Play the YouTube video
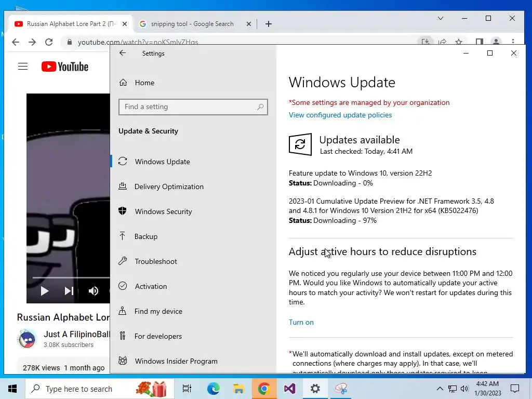The height and width of the screenshot is (399, 532). click(x=45, y=291)
